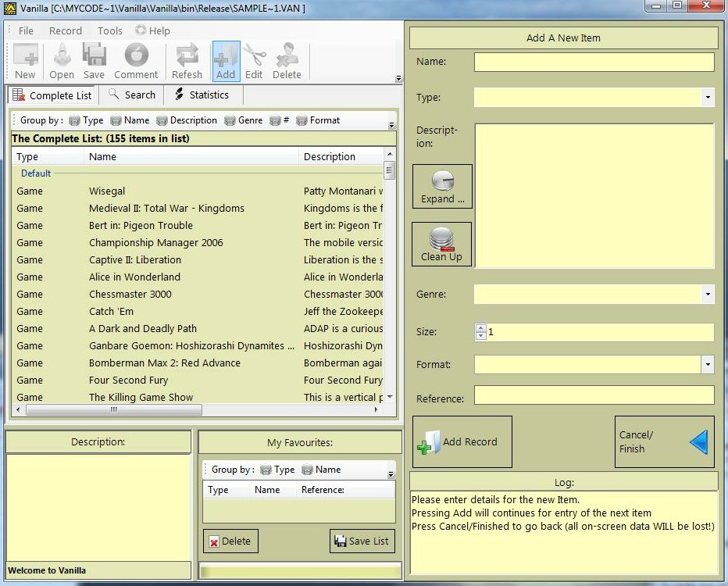Screen dimensions: 728x586
Task: Click the Open file toolbar icon
Action: [x=62, y=61]
